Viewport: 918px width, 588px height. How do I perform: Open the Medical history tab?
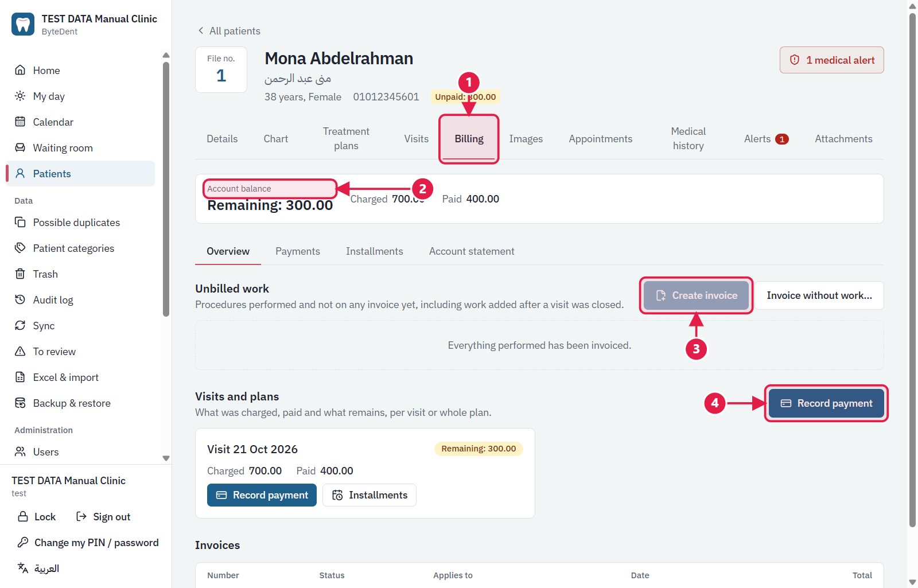pyautogui.click(x=688, y=139)
